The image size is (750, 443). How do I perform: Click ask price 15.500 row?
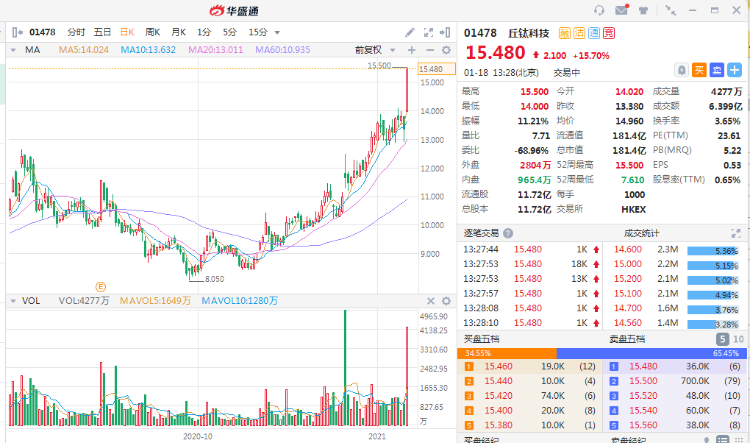coord(675,381)
